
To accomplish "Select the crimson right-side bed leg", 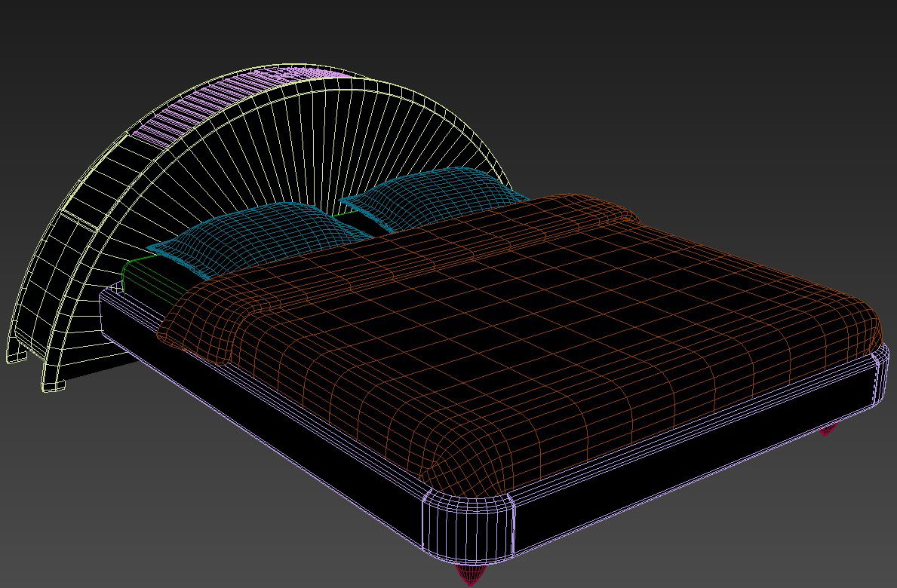I will 828,430.
